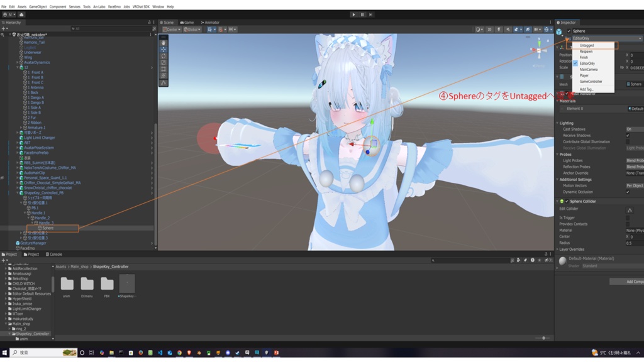Go to Malin_shop in breadcrumb path

point(79,266)
